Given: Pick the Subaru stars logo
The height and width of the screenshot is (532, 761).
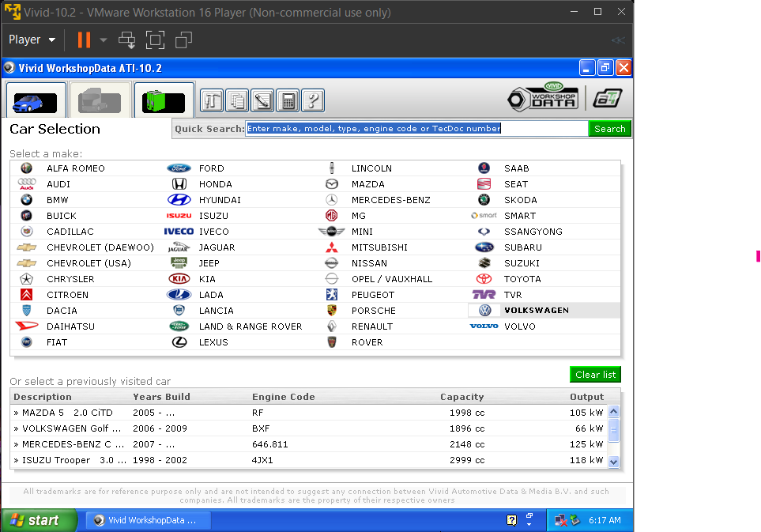Looking at the screenshot, I should pyautogui.click(x=484, y=247).
